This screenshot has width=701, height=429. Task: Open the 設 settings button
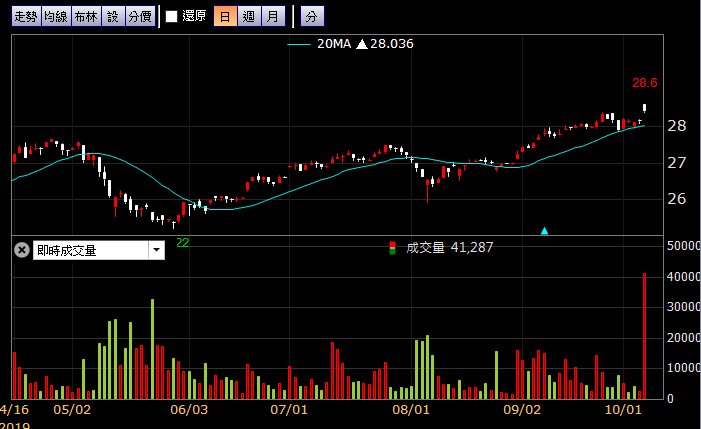(113, 17)
